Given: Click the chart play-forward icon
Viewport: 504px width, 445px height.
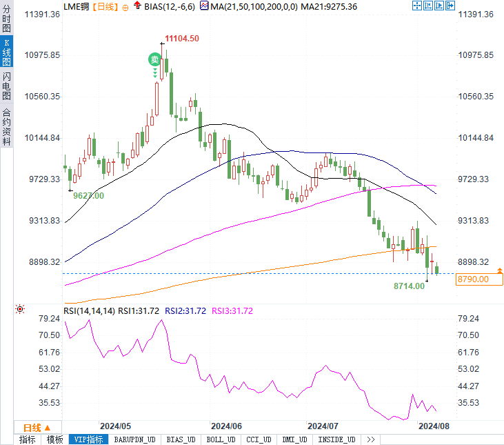Looking at the screenshot, I should pos(439,6).
